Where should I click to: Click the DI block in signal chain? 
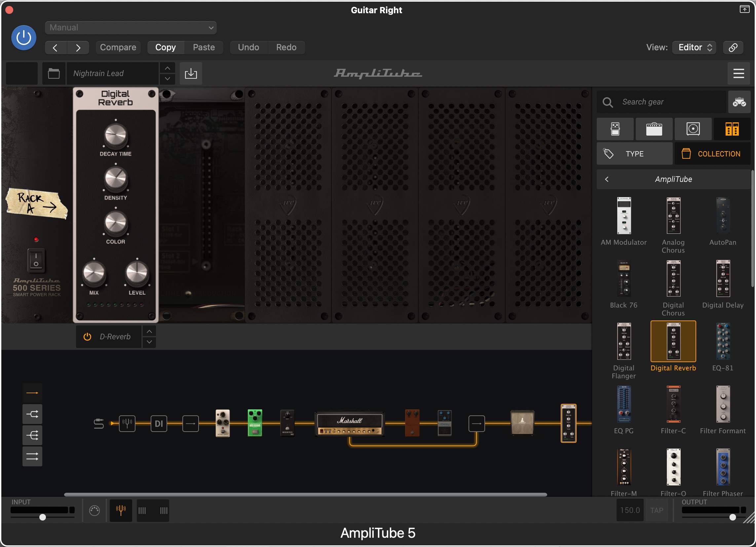pyautogui.click(x=159, y=424)
